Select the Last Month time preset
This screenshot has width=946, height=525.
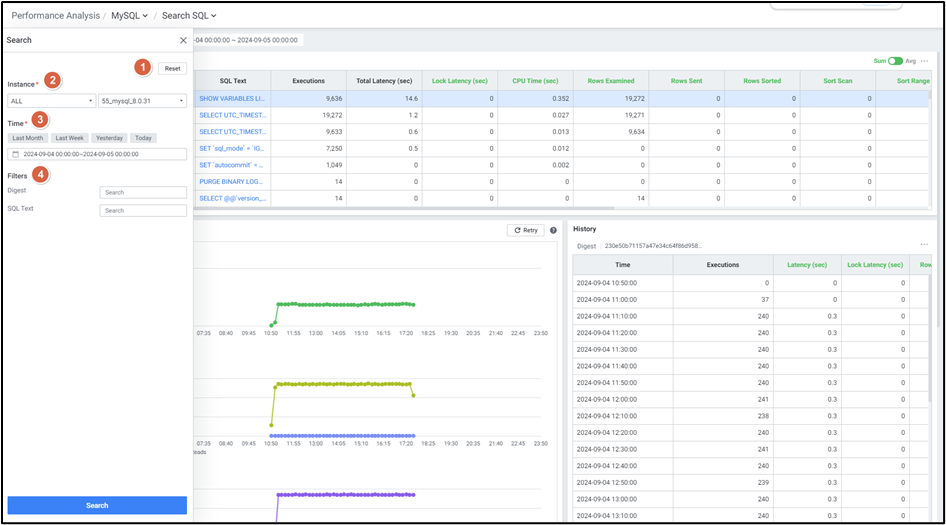pos(28,138)
